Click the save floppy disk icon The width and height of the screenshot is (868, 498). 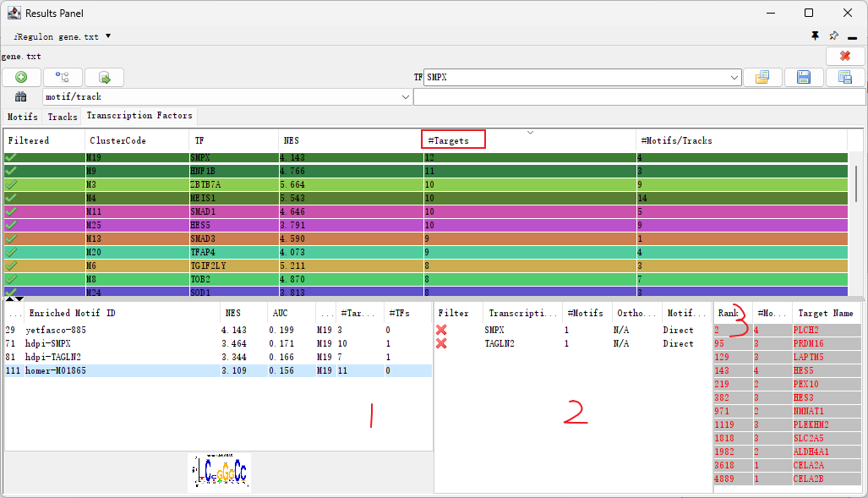point(804,77)
